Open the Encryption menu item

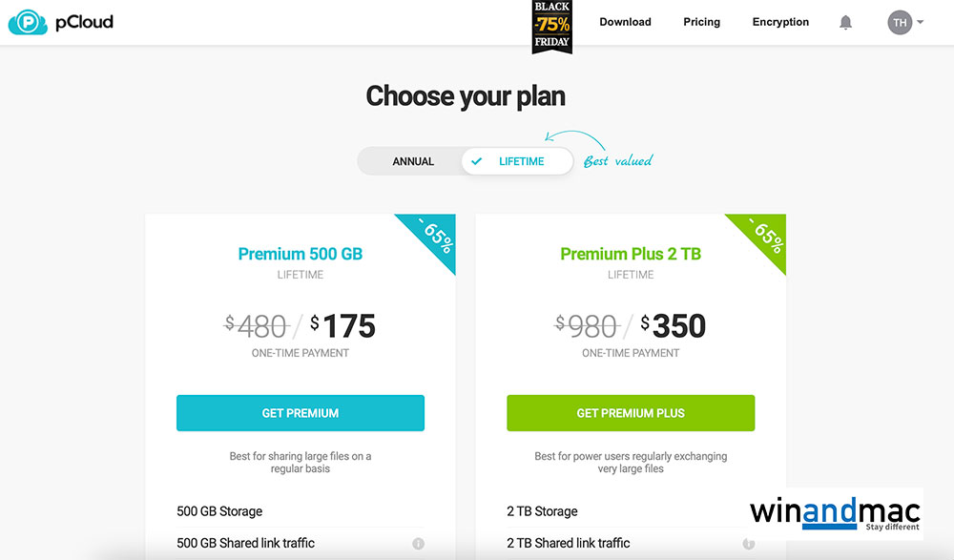(780, 22)
